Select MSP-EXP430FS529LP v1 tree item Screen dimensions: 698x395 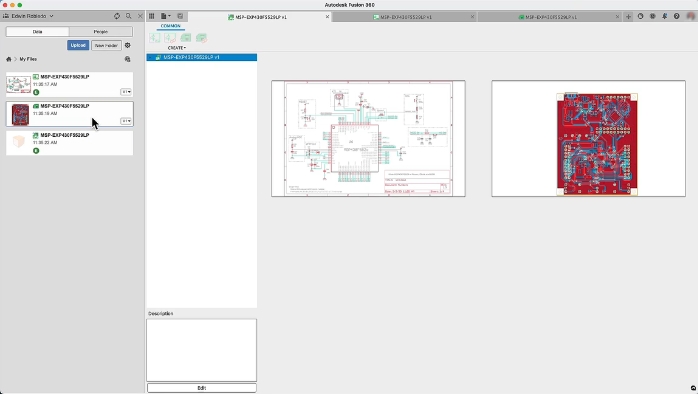[202, 57]
